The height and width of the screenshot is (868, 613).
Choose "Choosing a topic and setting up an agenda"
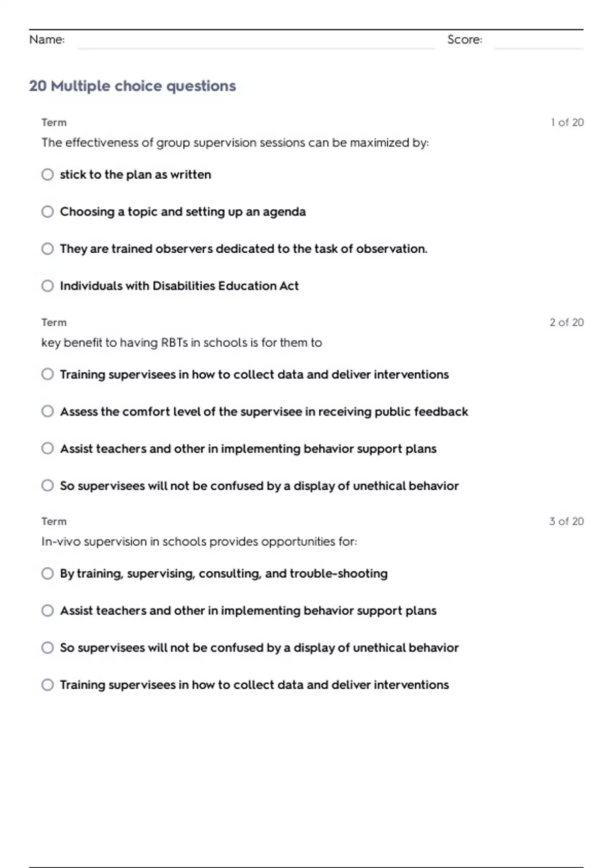pyautogui.click(x=48, y=212)
